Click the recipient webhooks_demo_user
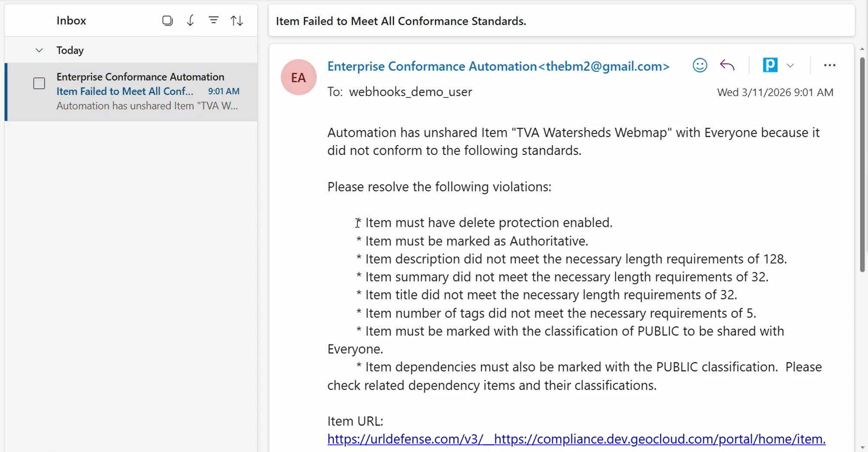 click(410, 92)
